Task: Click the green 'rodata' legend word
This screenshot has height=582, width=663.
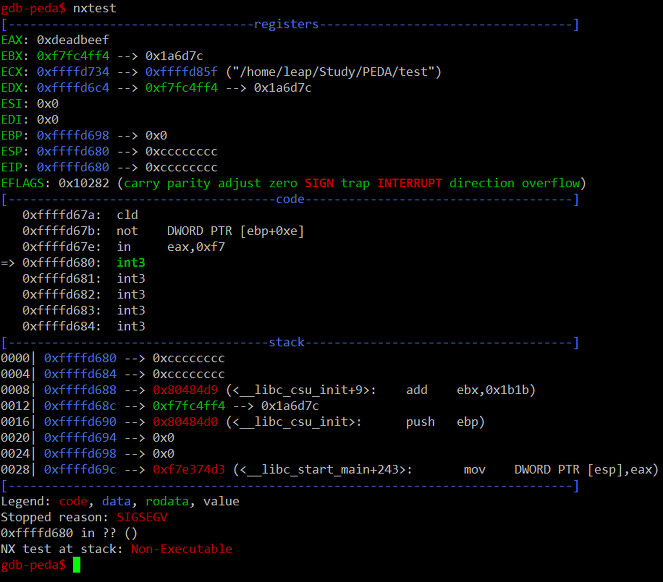Action: 167,502
